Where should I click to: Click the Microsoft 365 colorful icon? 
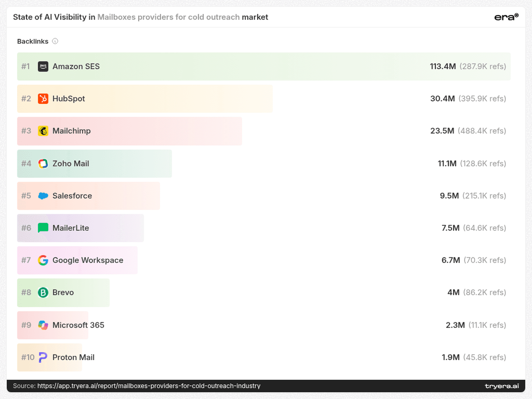coord(43,325)
